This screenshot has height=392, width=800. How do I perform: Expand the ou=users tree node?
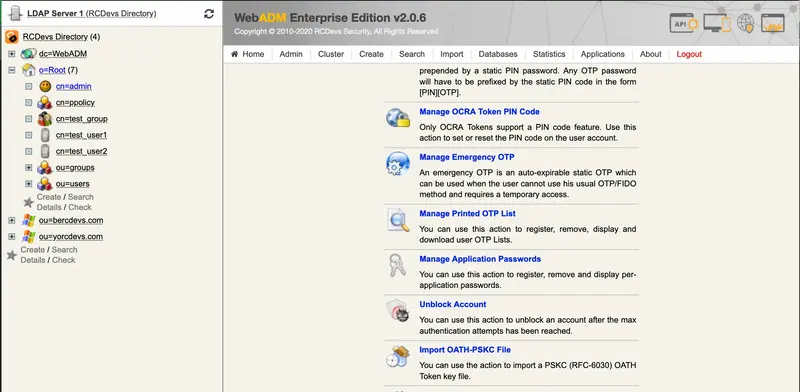[x=29, y=184]
